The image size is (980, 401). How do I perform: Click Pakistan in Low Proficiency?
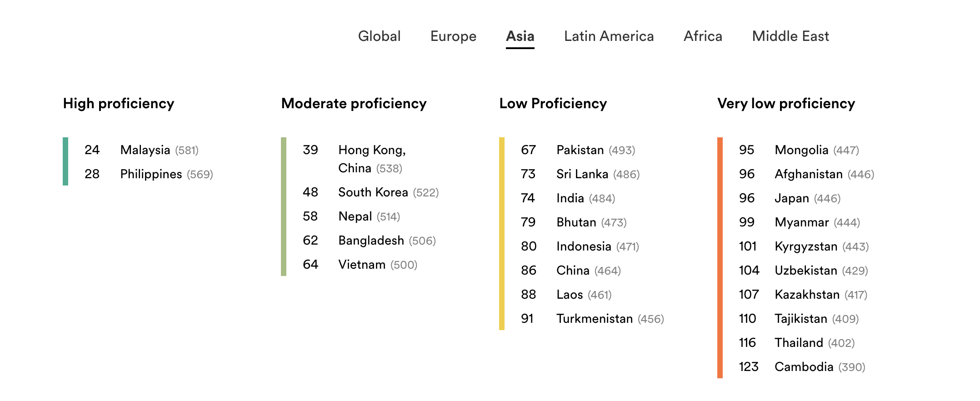[580, 150]
